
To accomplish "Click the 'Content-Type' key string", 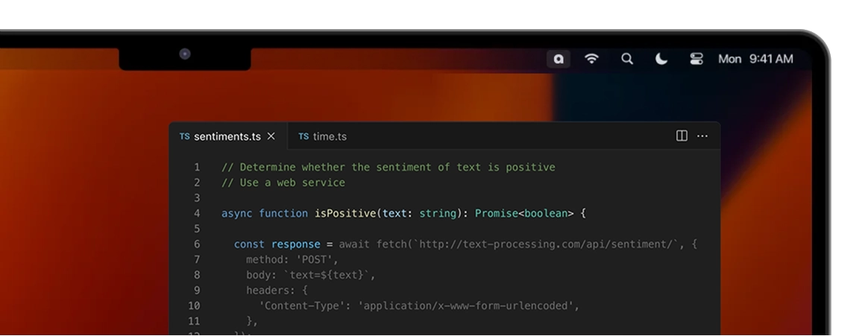I will pyautogui.click(x=302, y=305).
